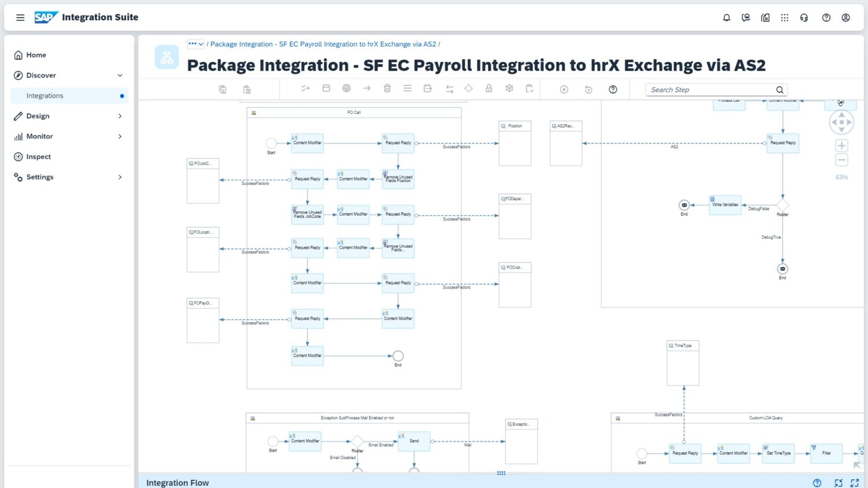
Task: Click the headset support icon
Action: (804, 17)
